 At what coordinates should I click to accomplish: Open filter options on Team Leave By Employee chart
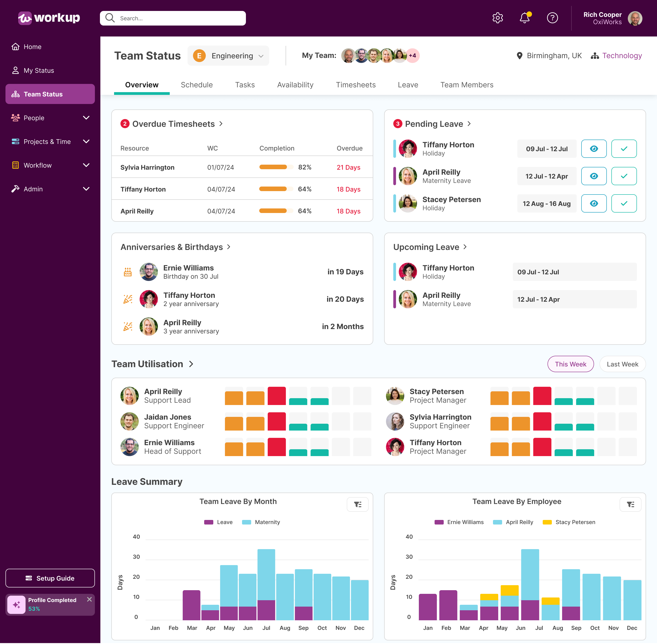[x=630, y=504]
